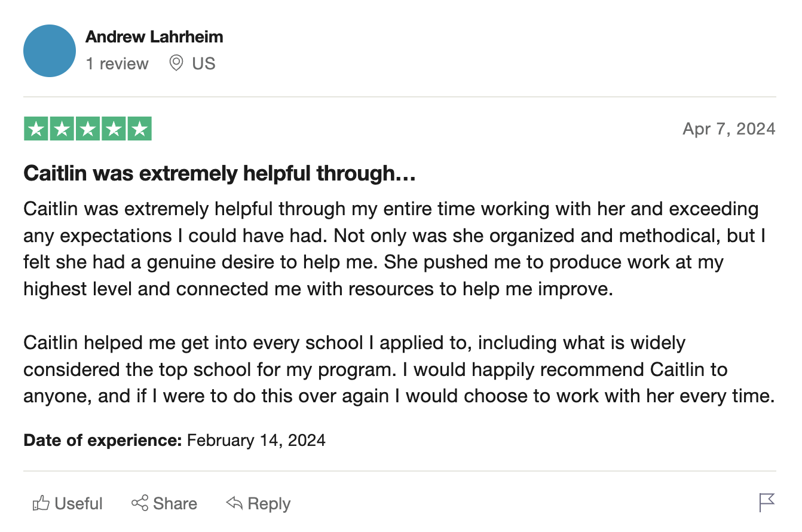Image resolution: width=802 pixels, height=532 pixels.
Task: Click the third green rating star
Action: 88,129
